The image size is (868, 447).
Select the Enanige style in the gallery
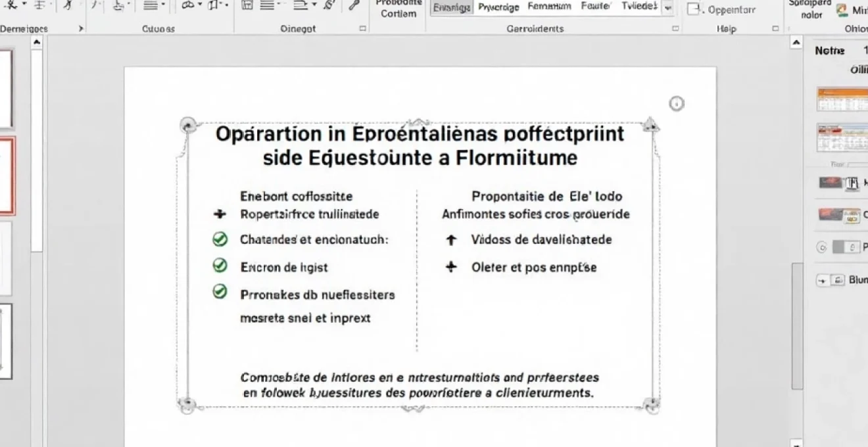point(451,8)
